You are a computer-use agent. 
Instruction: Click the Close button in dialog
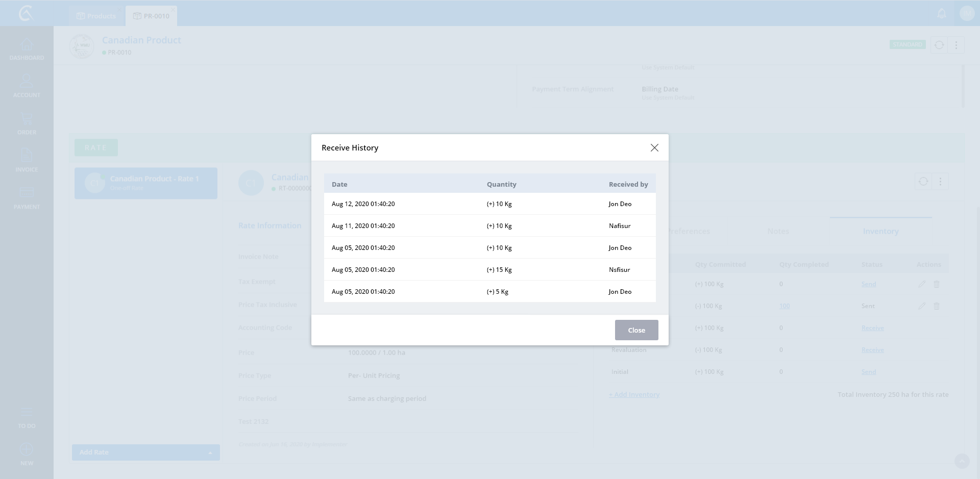click(x=636, y=330)
